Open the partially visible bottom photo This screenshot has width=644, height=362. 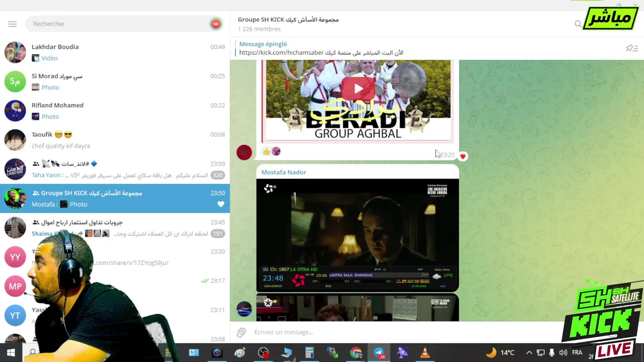pos(357,308)
